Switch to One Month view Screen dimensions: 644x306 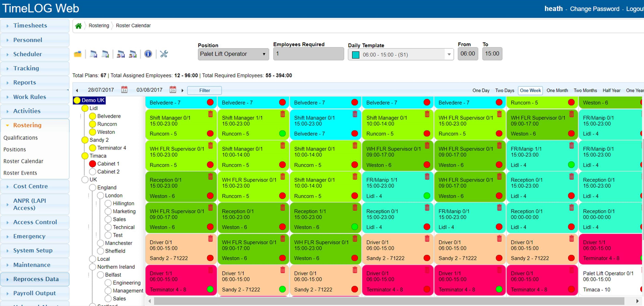click(x=557, y=90)
